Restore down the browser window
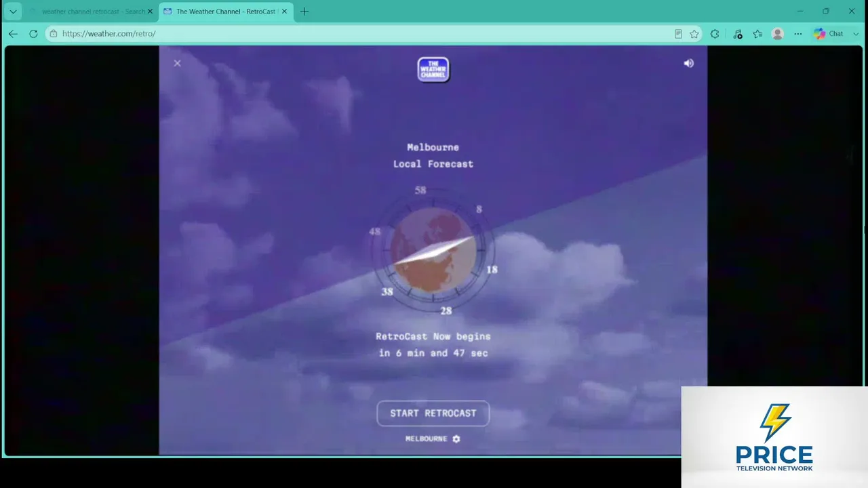This screenshot has width=868, height=488. 826,12
